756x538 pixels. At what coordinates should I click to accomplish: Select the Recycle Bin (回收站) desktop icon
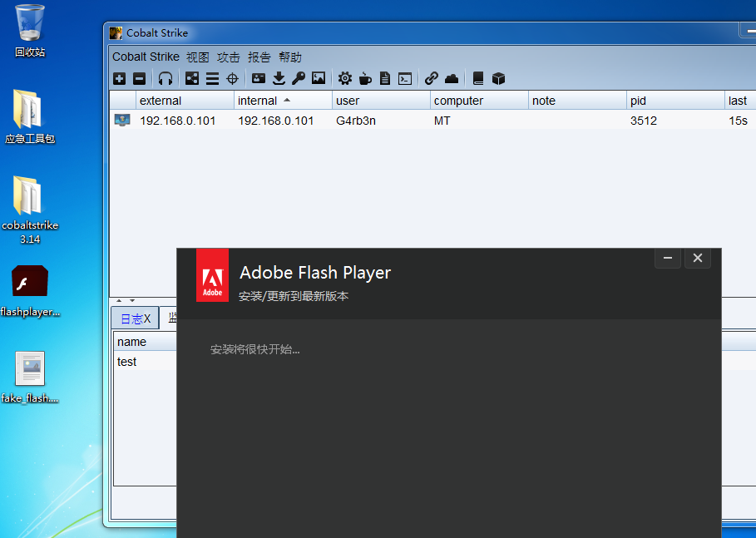pos(30,31)
